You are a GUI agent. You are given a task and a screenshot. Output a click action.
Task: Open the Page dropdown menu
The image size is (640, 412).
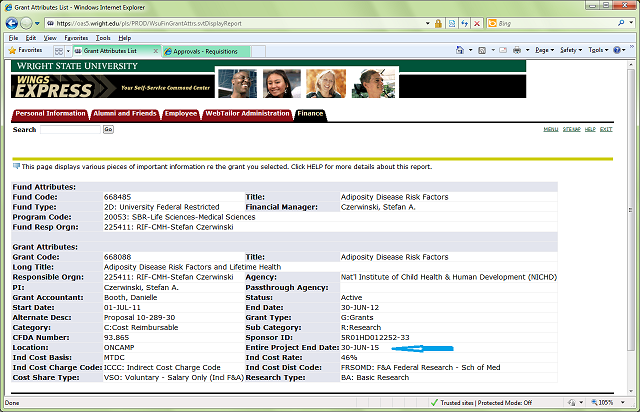[544, 50]
